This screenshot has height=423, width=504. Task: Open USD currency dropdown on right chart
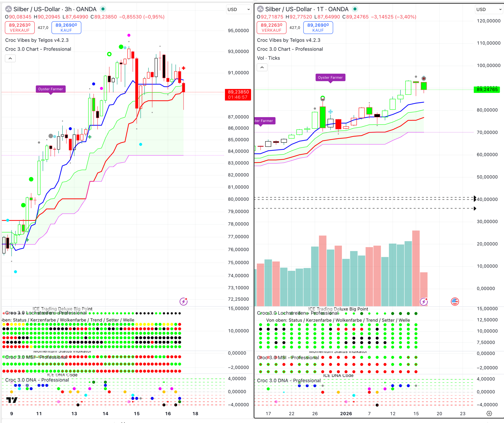489,9
